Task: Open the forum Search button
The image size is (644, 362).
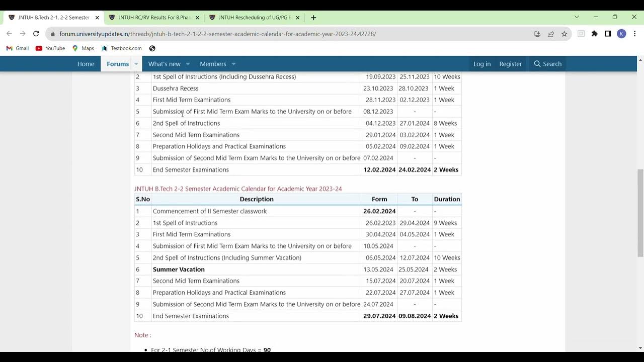Action: click(x=547, y=64)
